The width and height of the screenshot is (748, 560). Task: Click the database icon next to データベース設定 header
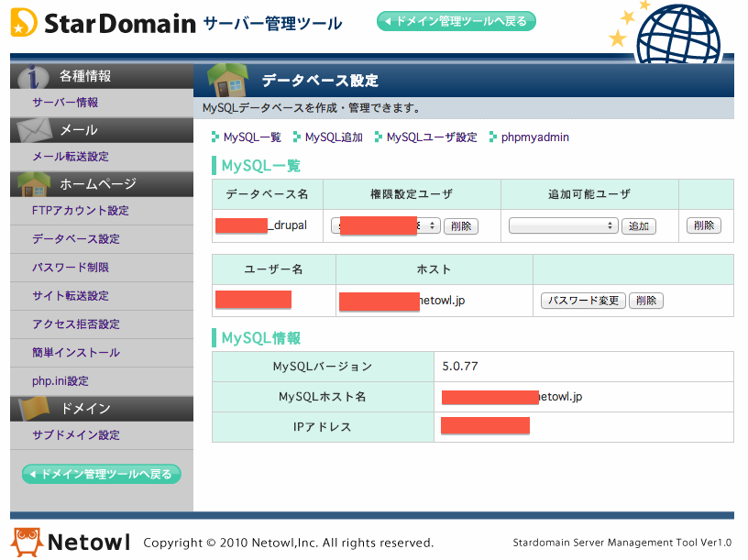click(232, 81)
